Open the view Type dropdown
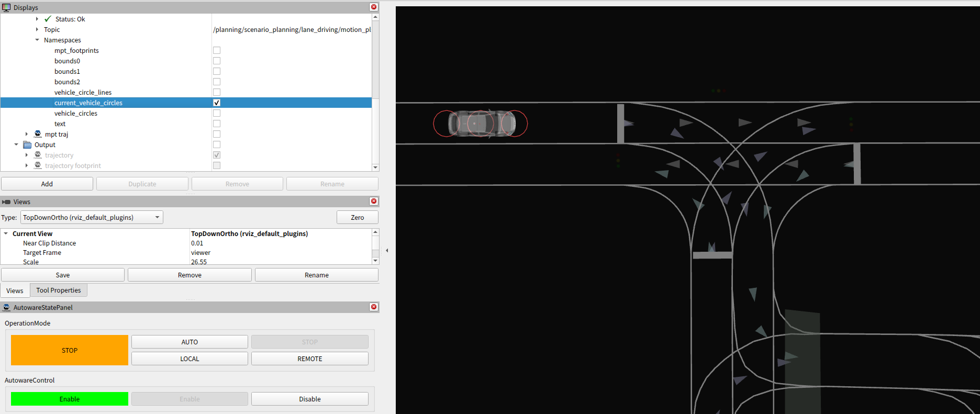 click(92, 217)
